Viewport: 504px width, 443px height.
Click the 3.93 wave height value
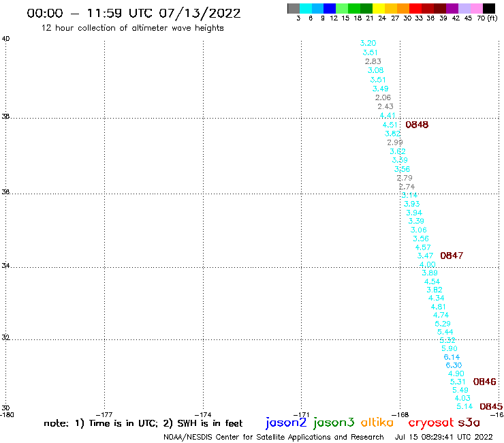[x=412, y=204]
